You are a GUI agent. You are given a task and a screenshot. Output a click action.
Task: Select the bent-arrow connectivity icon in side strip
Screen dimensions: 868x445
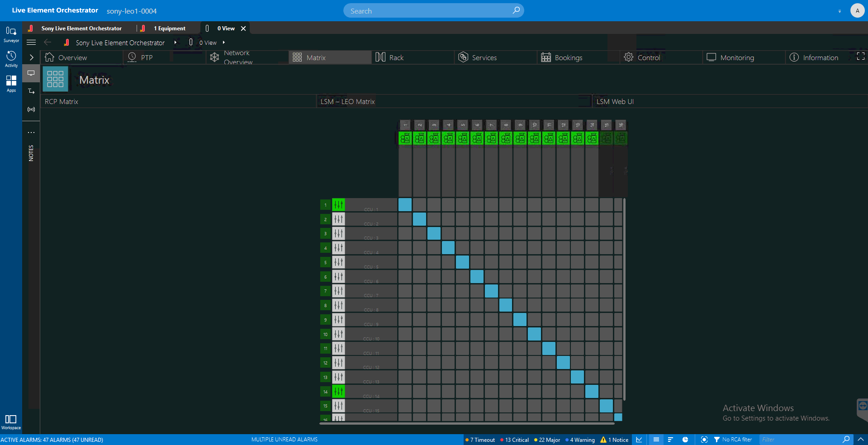pyautogui.click(x=31, y=91)
